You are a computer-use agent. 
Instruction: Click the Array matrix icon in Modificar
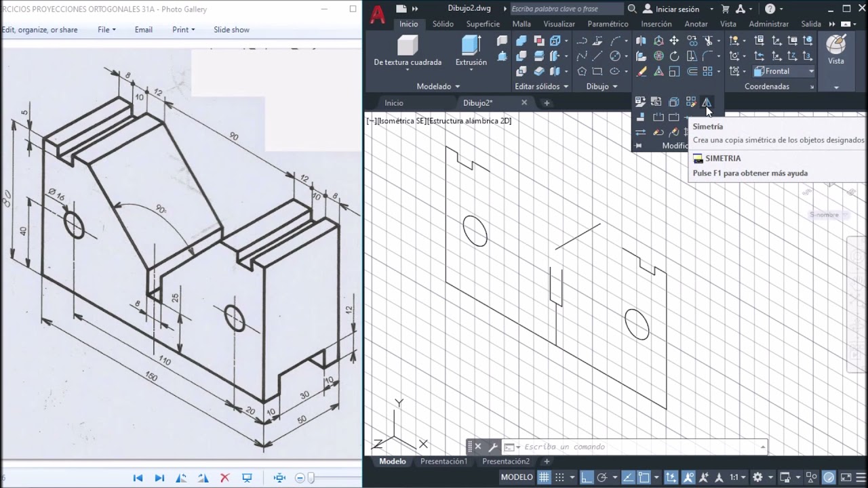(707, 71)
